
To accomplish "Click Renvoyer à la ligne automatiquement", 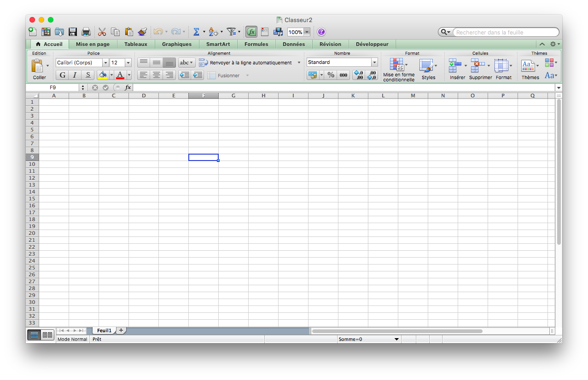I will (x=246, y=63).
